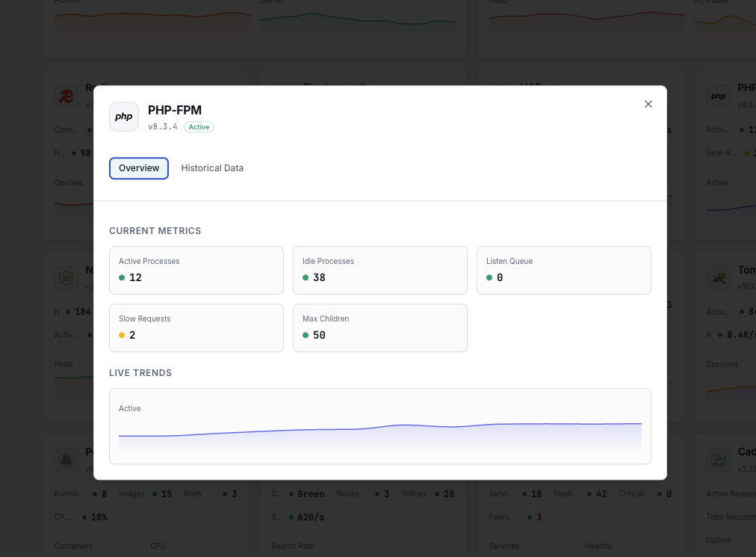The width and height of the screenshot is (756, 557).
Task: Click the Max Children metric card
Action: coord(379,327)
